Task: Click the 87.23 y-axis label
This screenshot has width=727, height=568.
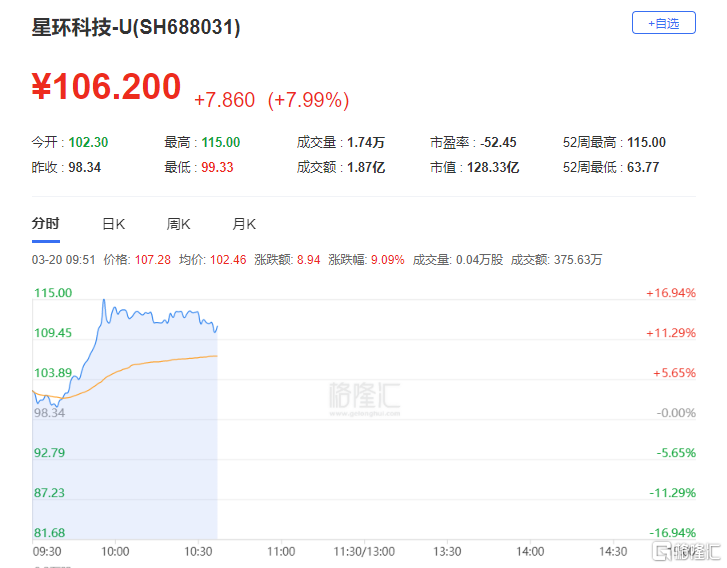Action: [50, 492]
